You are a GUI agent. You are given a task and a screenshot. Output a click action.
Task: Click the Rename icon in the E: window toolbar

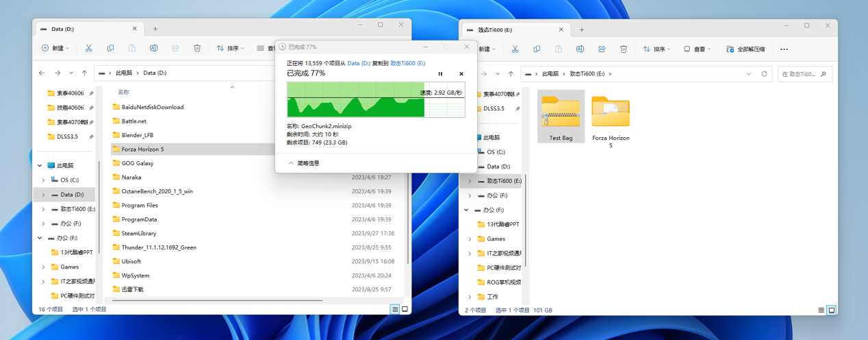(x=580, y=49)
